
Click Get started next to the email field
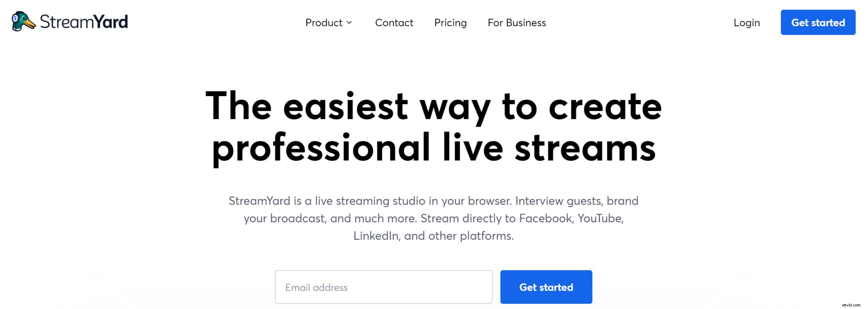tap(546, 287)
